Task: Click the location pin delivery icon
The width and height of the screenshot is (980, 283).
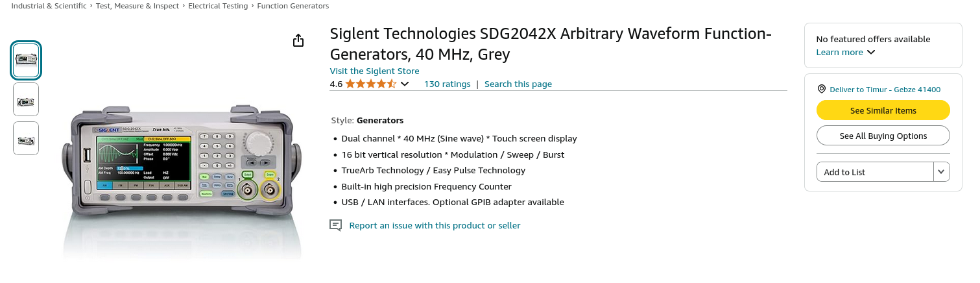Action: [x=821, y=90]
